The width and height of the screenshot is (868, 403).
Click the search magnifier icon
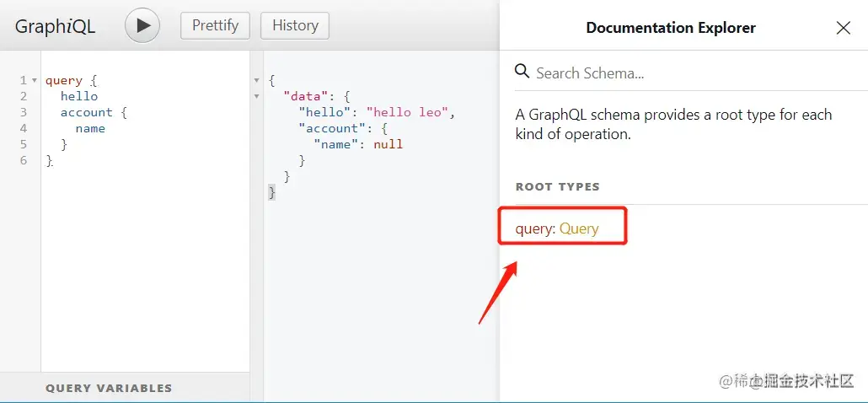click(x=522, y=72)
